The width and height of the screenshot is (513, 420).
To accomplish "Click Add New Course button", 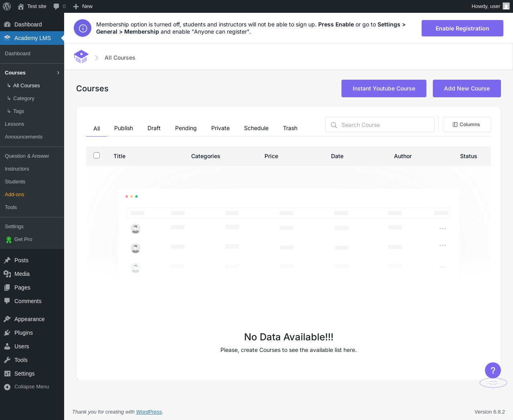I will pyautogui.click(x=467, y=88).
